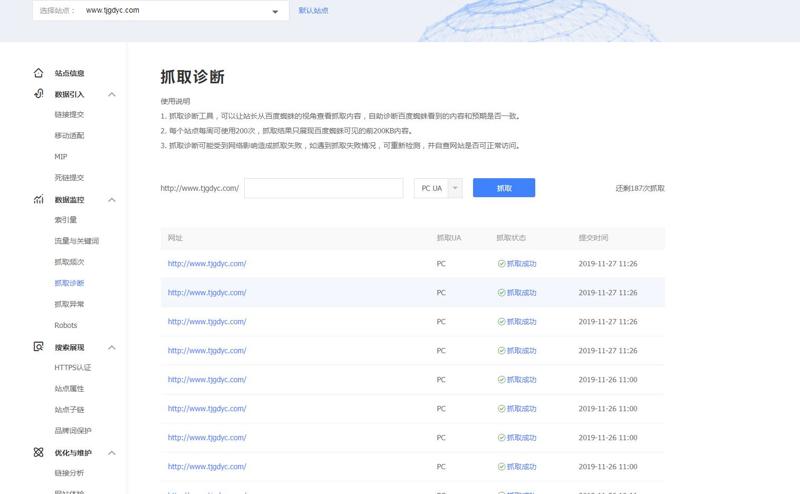Click the PC cell in the highlighted row

pyautogui.click(x=441, y=292)
